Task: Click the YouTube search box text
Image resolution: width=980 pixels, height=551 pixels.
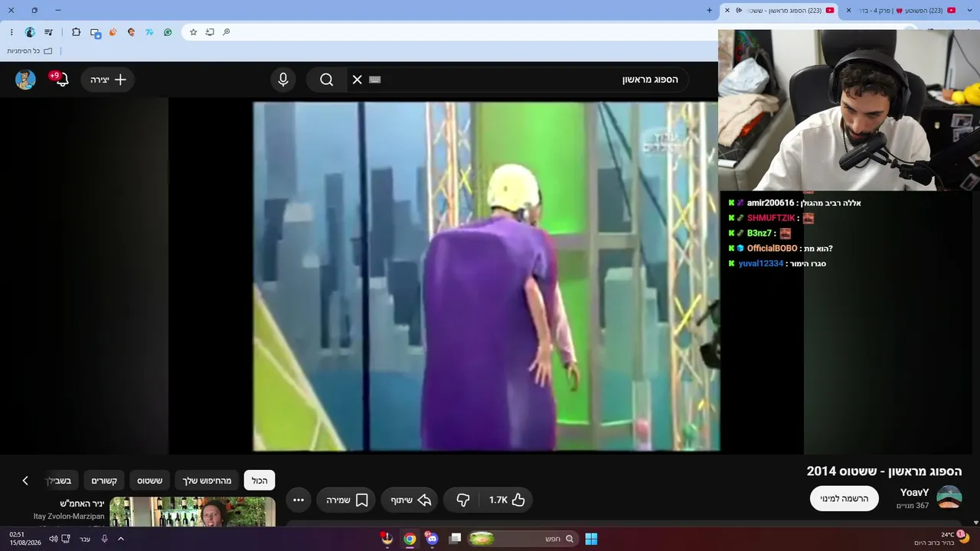Action: [x=650, y=80]
